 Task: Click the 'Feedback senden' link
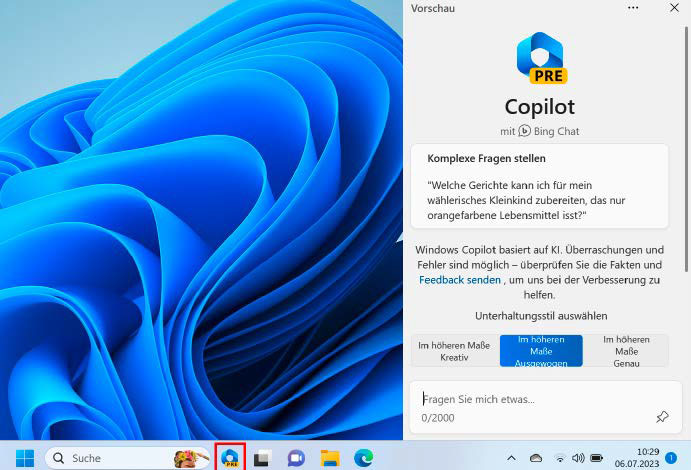point(460,280)
